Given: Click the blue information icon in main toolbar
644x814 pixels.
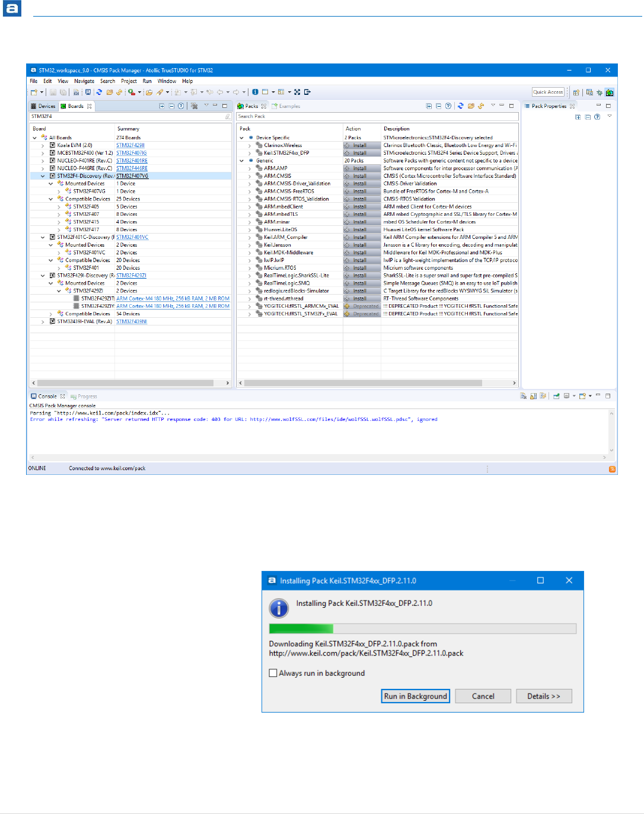Looking at the screenshot, I should (255, 92).
